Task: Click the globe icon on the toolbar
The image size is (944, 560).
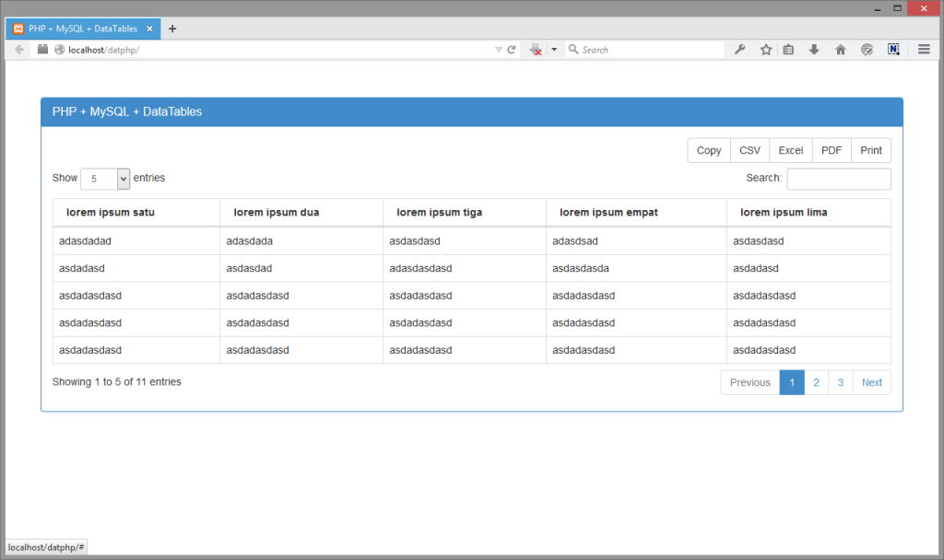Action: (x=867, y=49)
